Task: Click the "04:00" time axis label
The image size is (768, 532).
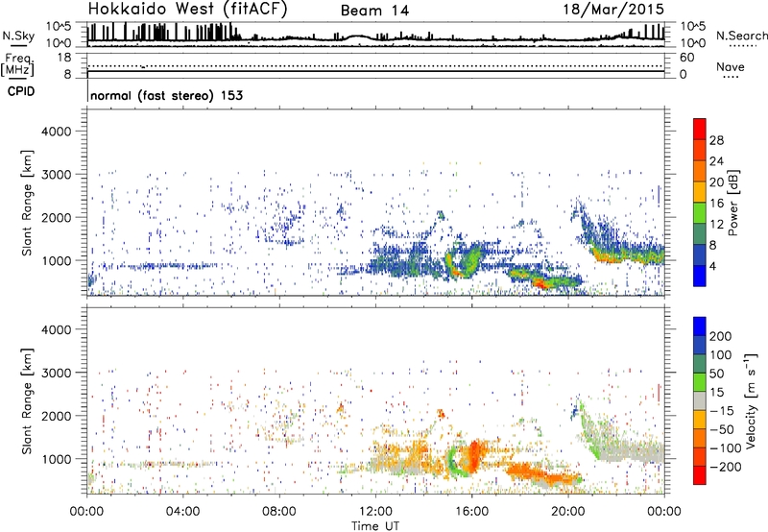Action: (182, 512)
